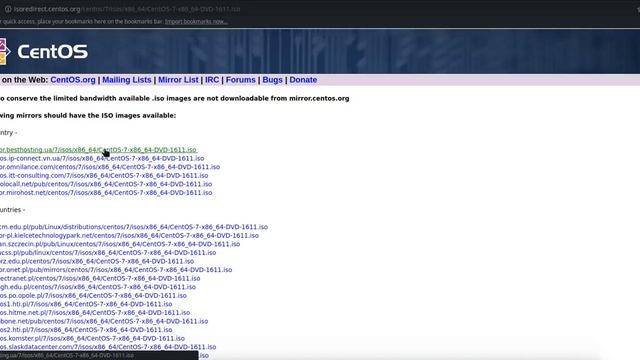Click the text about conserving limited bandwidth

click(175, 98)
